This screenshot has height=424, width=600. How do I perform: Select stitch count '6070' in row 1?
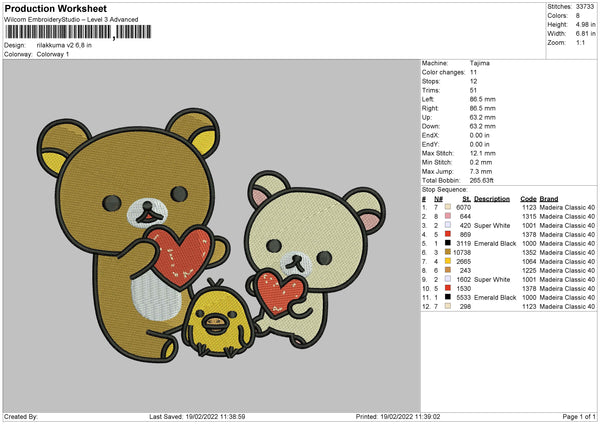click(463, 207)
